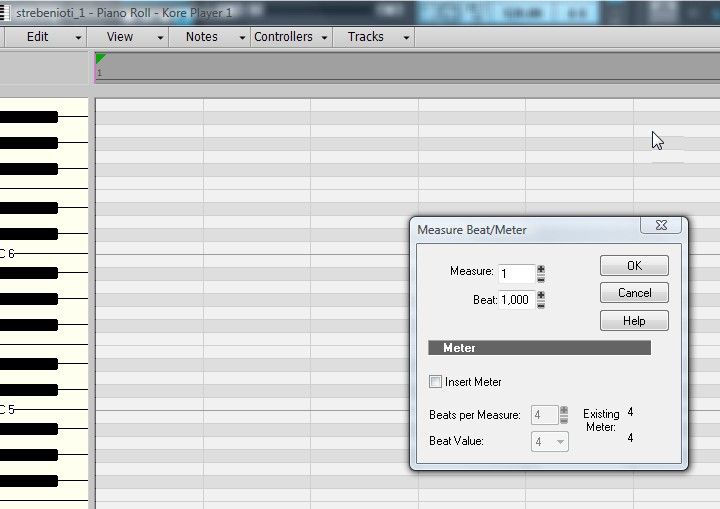
Task: Open the Beat Value combo box
Action: (550, 441)
